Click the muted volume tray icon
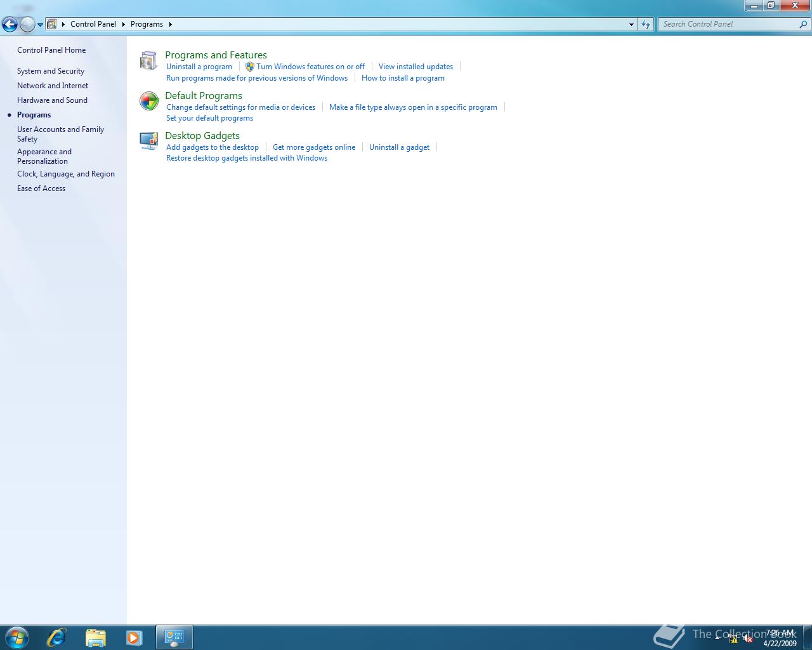Viewport: 812px width, 650px height. (748, 639)
